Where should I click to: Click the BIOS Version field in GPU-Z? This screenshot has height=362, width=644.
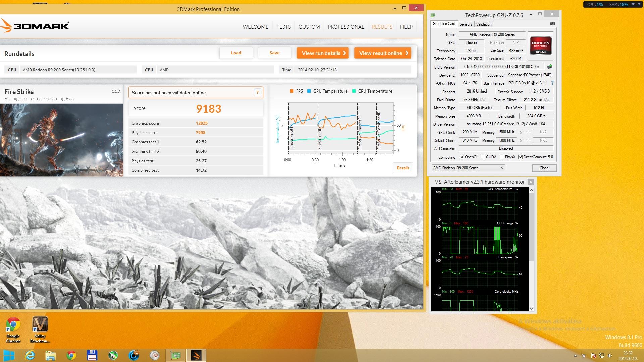501,67
